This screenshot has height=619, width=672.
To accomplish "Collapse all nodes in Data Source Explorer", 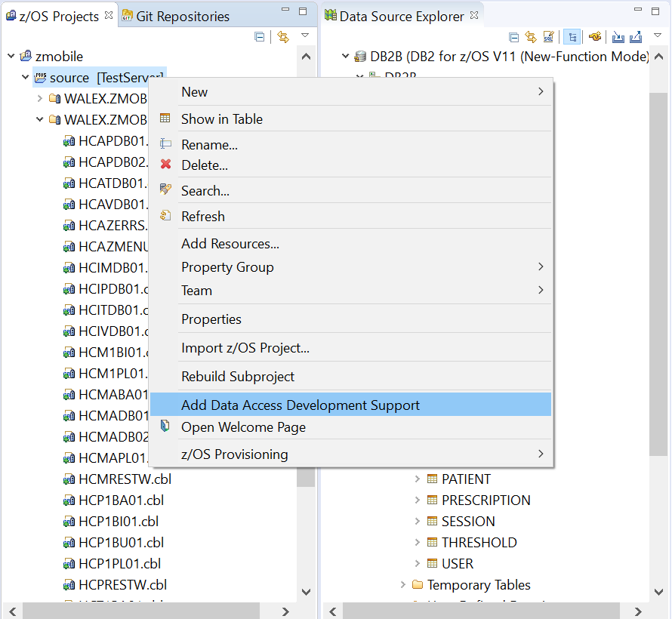I will point(513,36).
